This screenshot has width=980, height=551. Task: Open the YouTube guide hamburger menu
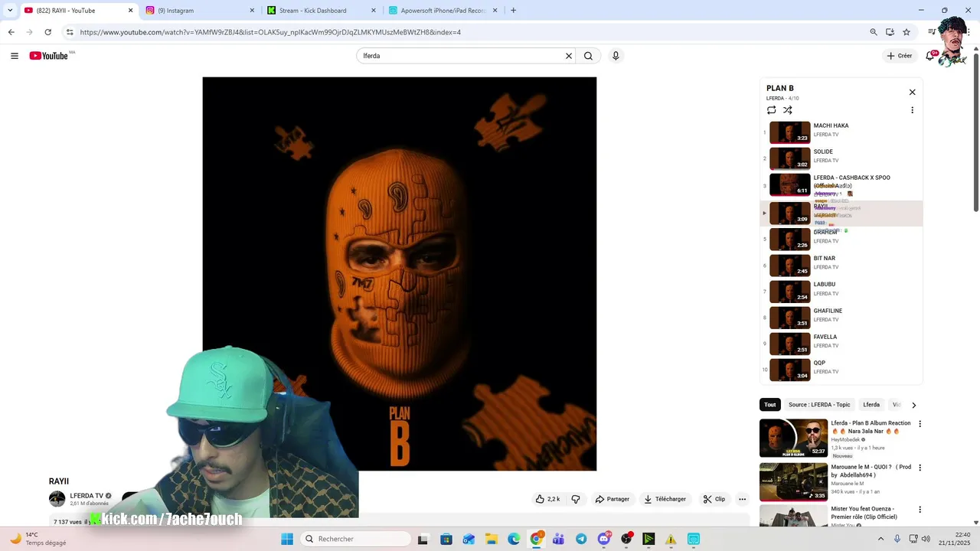click(15, 56)
